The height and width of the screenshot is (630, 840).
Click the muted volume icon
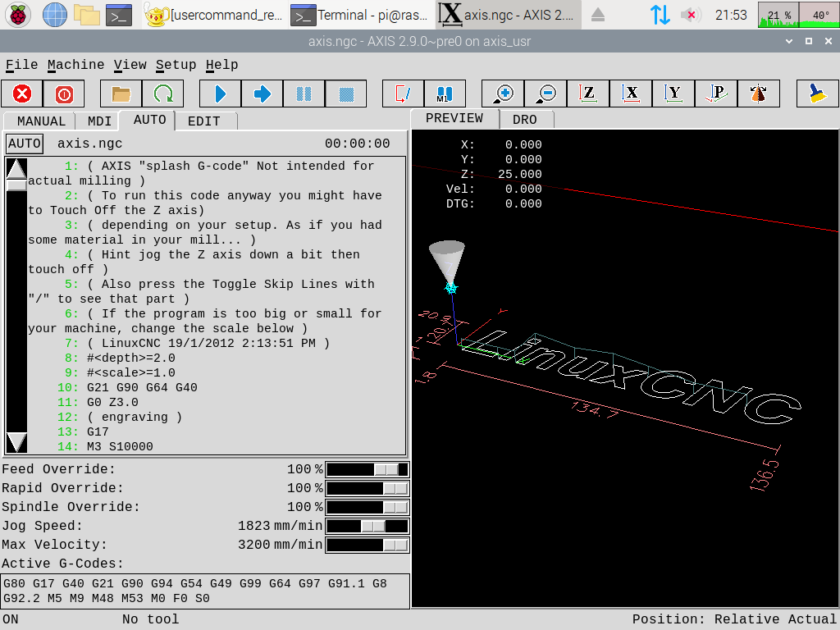point(691,15)
